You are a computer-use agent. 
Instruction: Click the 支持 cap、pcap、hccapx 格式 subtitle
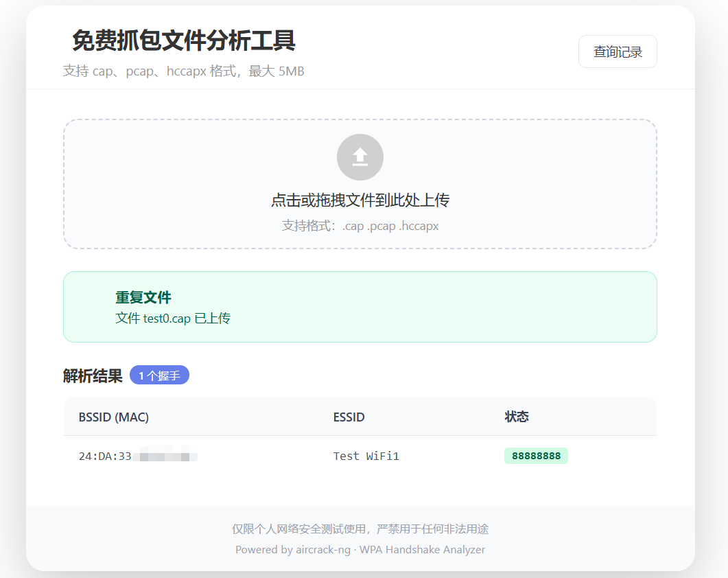pyautogui.click(x=183, y=71)
